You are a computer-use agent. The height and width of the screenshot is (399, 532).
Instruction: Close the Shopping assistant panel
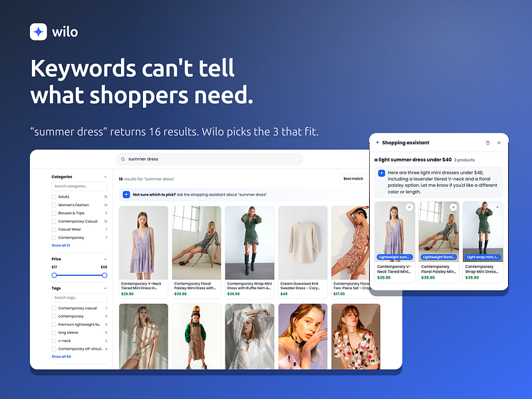pos(499,143)
